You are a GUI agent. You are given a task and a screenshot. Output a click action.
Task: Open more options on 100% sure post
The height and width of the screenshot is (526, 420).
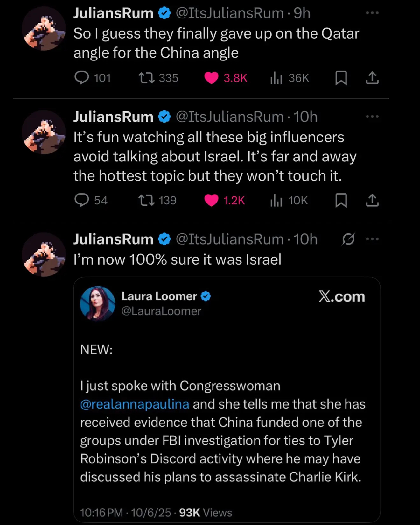coord(372,239)
